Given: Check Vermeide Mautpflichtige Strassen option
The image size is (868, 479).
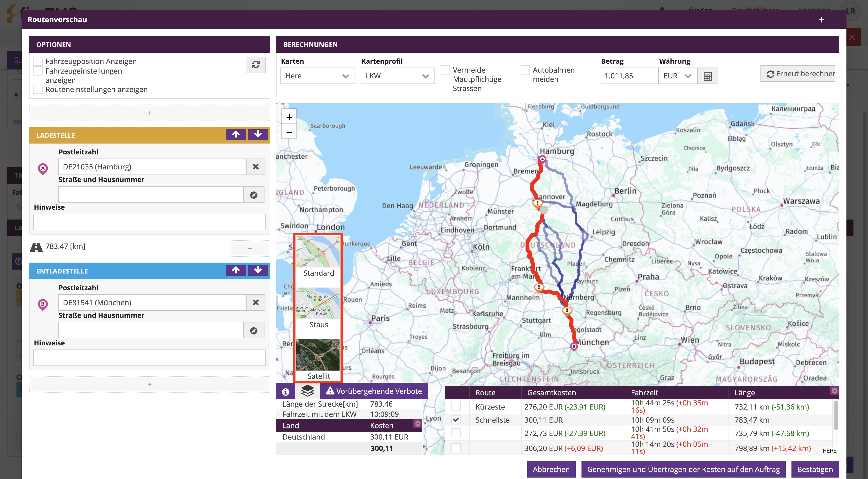Looking at the screenshot, I should point(445,70).
